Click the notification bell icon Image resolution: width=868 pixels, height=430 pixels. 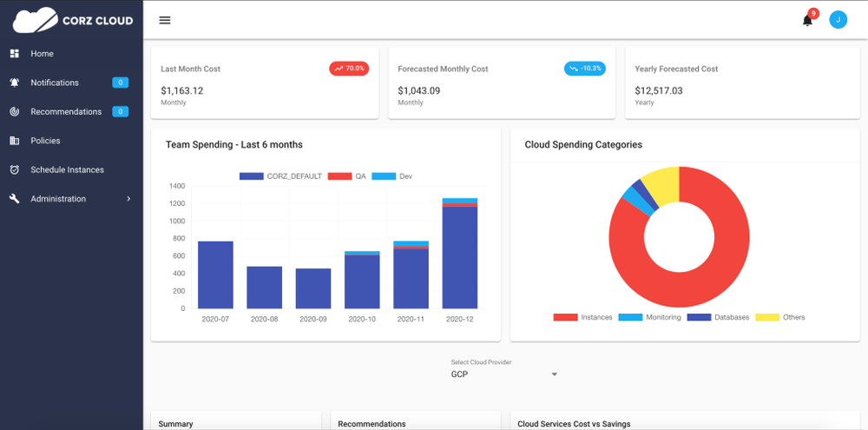(x=807, y=21)
